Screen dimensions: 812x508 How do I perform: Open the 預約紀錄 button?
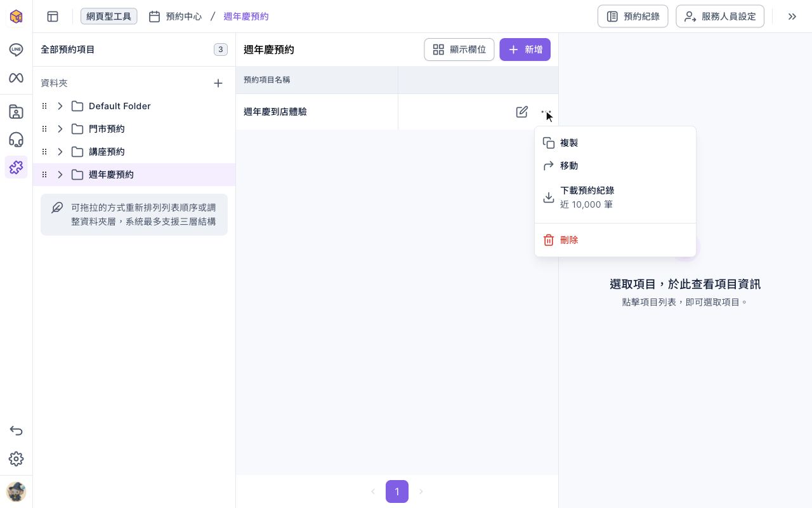632,17
